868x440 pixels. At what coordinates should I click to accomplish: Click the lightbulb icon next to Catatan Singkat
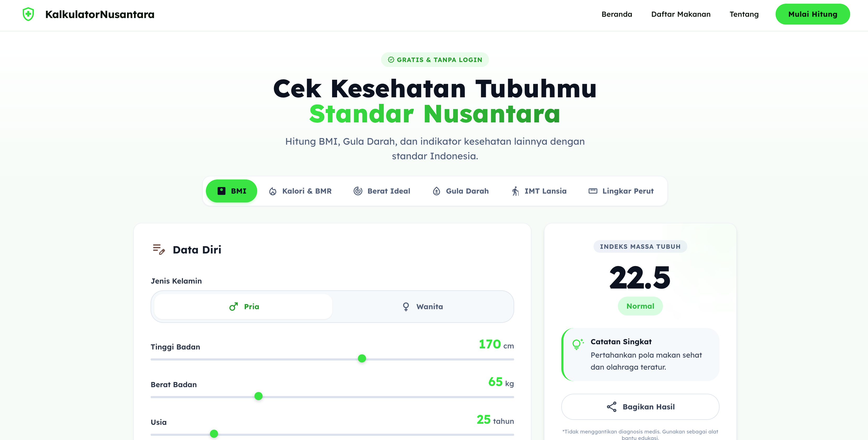578,344
